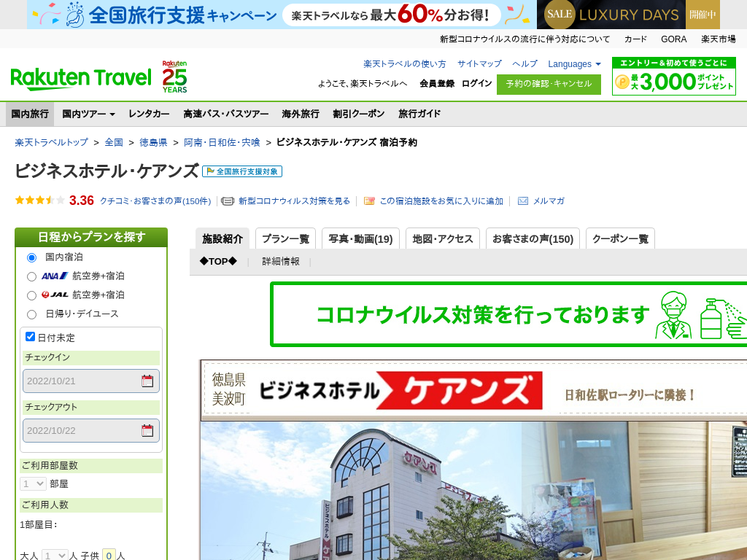This screenshot has width=747, height=560.
Task: Expand the 国内ツアー menu dropdown
Action: [88, 114]
